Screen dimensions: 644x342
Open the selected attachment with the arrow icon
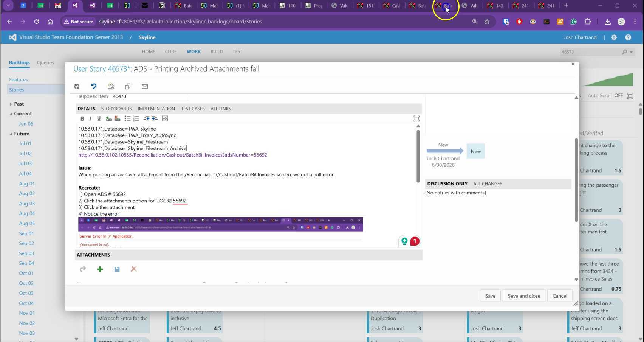coord(83,269)
